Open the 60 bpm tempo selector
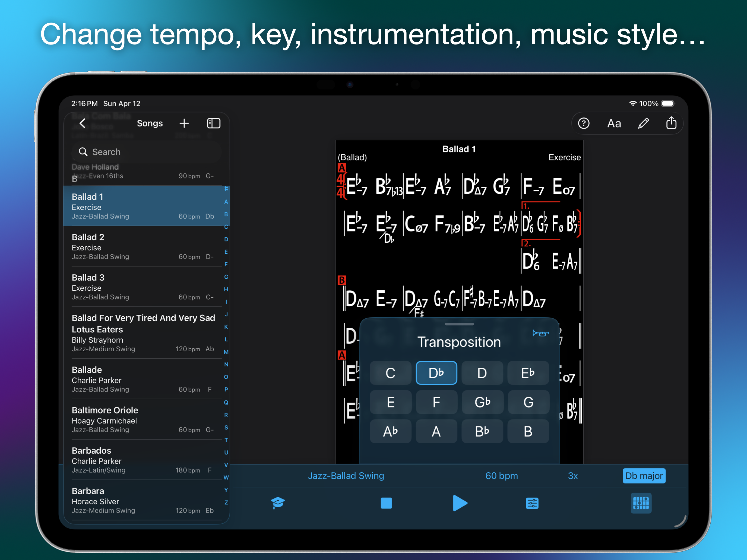 501,476
